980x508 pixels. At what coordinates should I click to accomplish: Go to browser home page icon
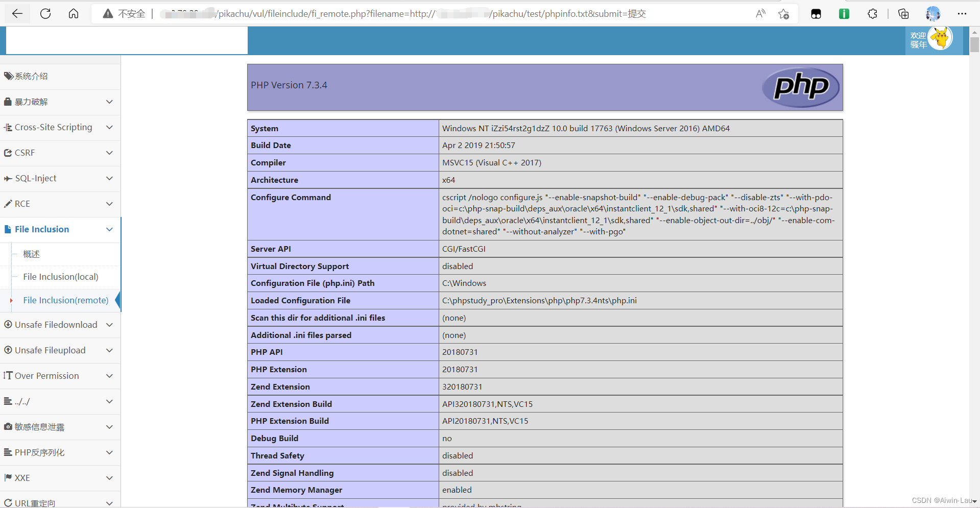tap(74, 14)
